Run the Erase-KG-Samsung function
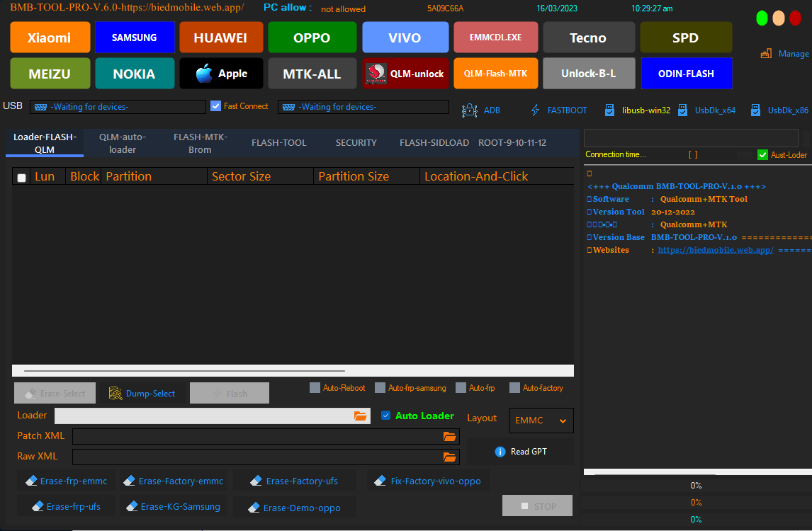812x531 pixels. pyautogui.click(x=173, y=506)
